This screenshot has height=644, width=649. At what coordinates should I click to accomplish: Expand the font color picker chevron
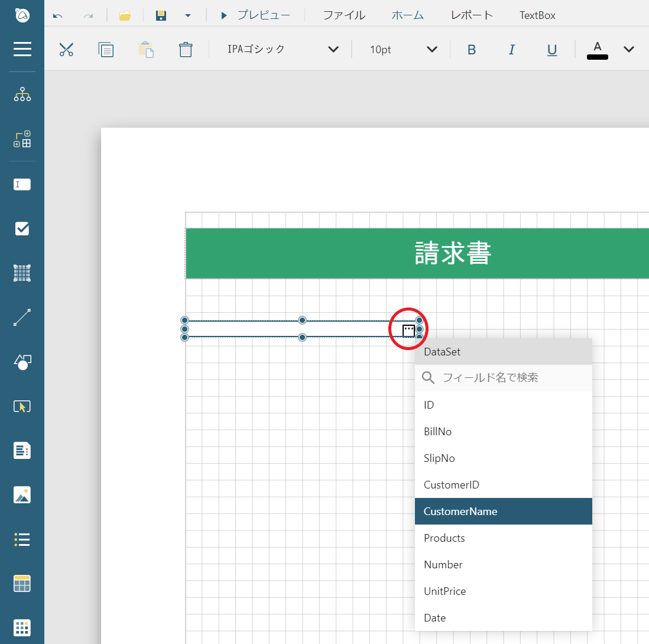click(x=629, y=49)
